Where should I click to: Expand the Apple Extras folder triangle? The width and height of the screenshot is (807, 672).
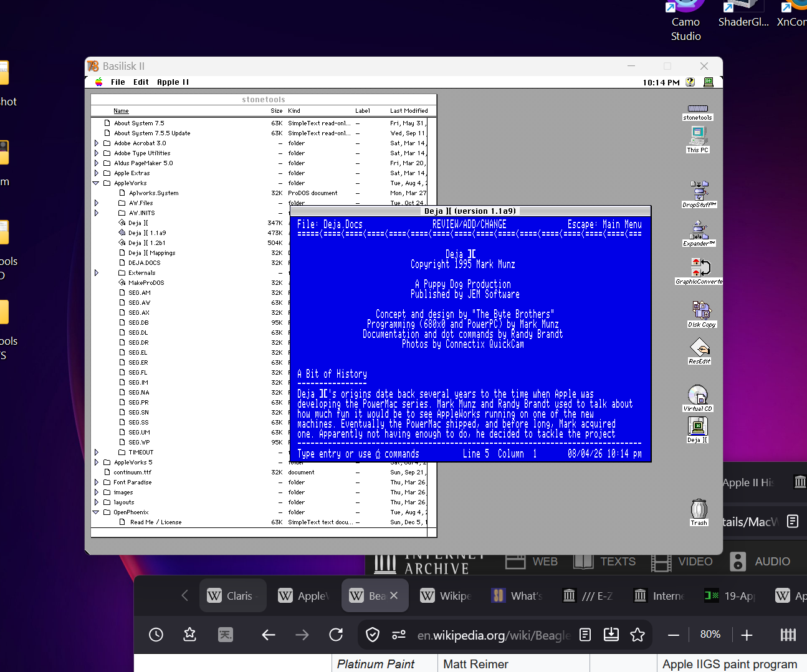click(97, 173)
